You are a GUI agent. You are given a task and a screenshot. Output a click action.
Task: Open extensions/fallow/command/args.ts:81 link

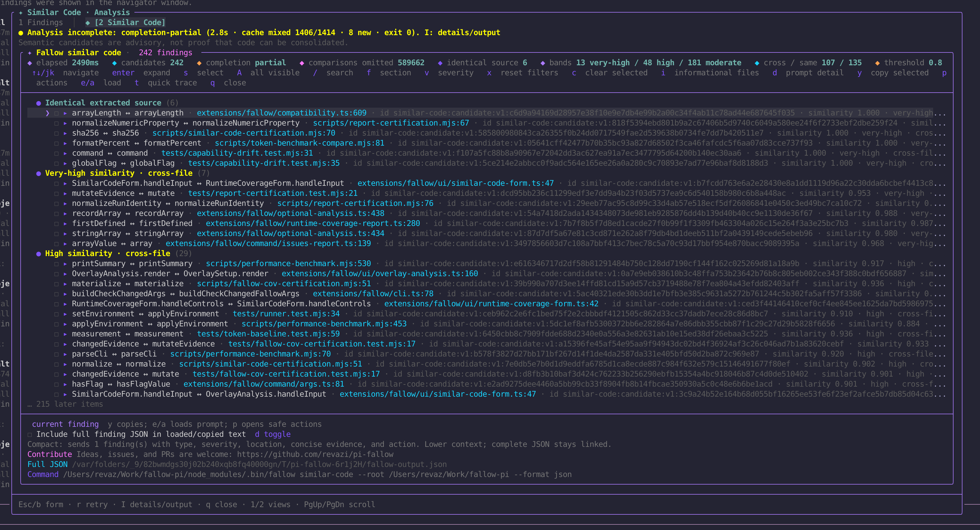(x=264, y=384)
